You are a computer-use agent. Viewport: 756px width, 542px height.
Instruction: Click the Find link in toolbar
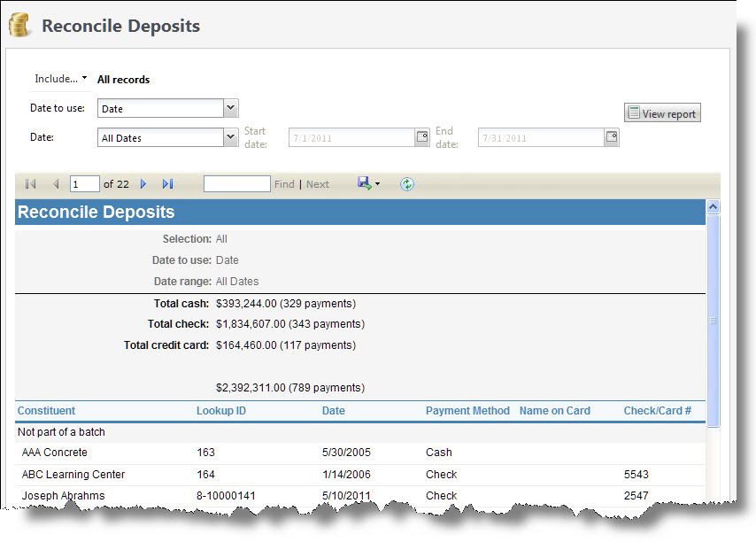click(284, 184)
